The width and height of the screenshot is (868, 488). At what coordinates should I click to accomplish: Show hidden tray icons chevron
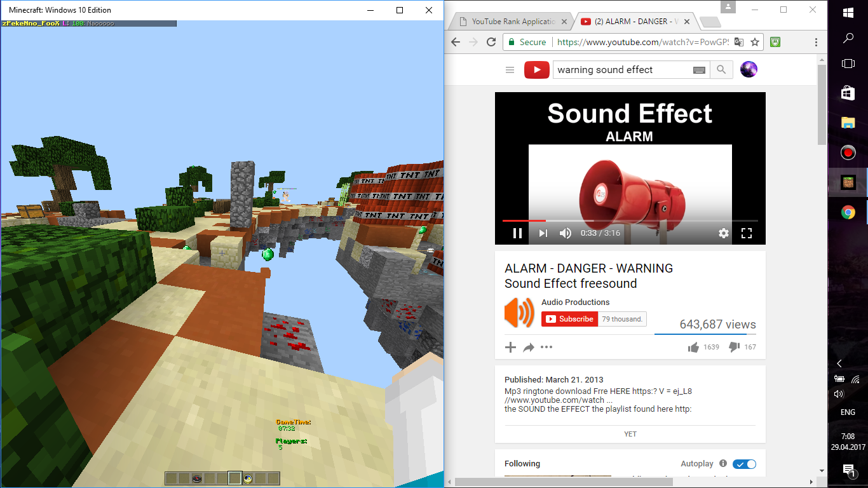(x=839, y=363)
